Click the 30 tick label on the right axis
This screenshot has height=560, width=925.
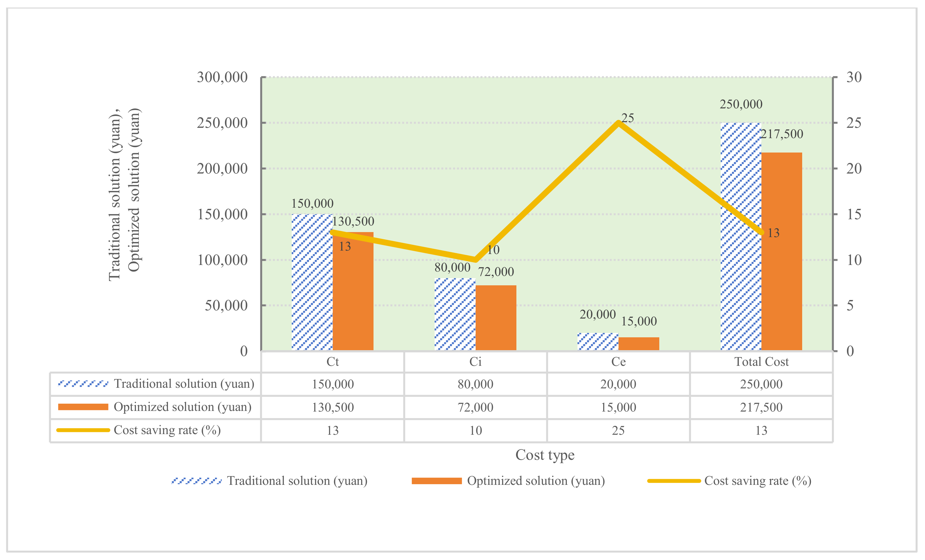tap(854, 77)
